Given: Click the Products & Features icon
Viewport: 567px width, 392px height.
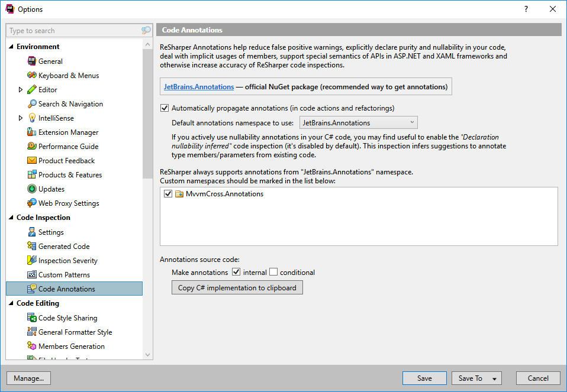Looking at the screenshot, I should [x=32, y=174].
